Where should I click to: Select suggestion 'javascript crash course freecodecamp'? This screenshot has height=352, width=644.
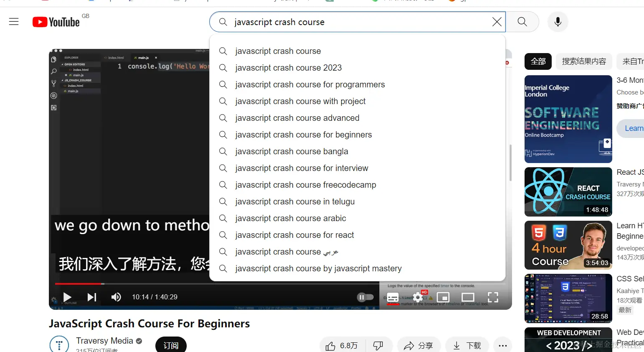click(306, 185)
